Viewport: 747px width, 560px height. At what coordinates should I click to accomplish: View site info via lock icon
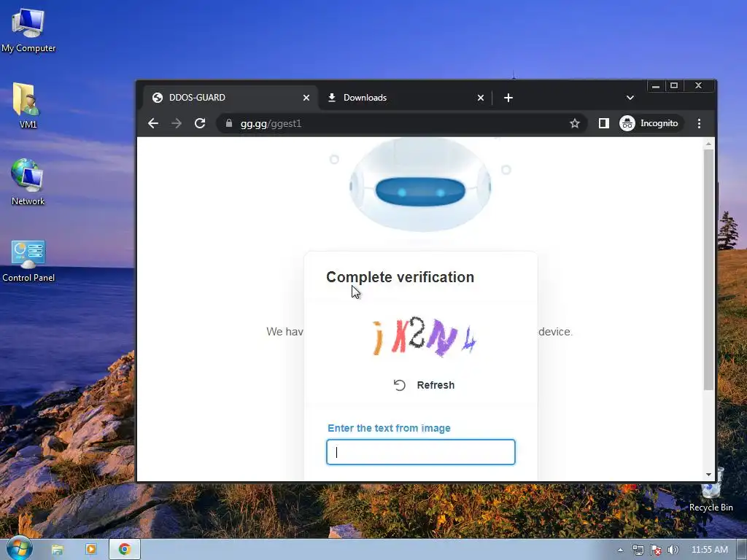(229, 123)
